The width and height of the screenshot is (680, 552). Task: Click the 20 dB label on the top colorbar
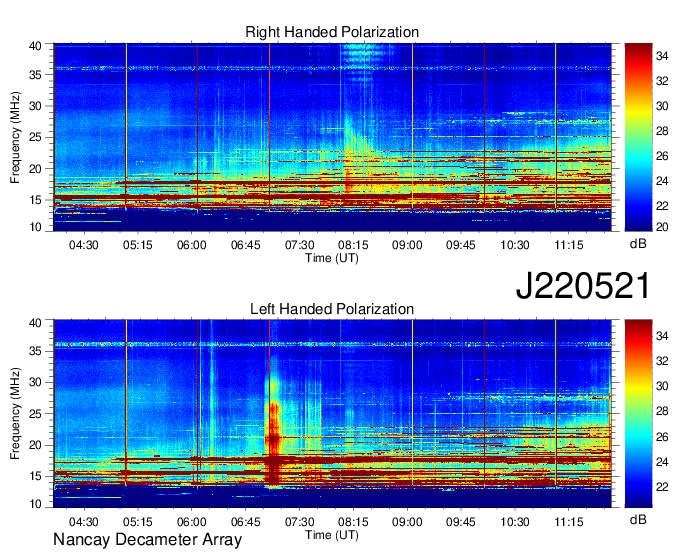(x=662, y=227)
